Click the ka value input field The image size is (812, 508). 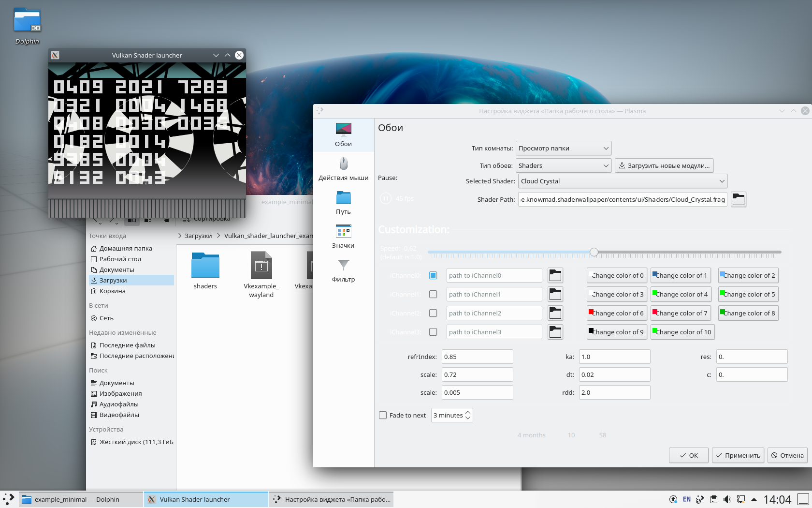click(x=614, y=357)
